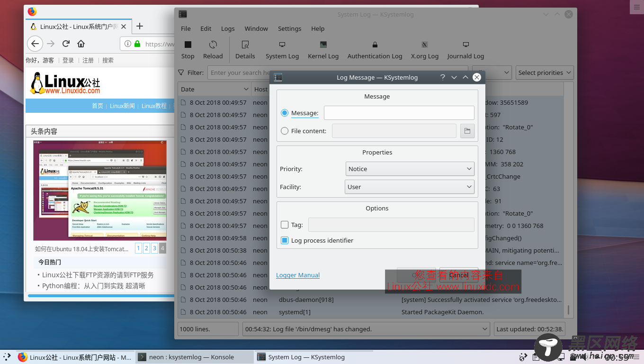
Task: Click the Linux公社 logo on the web page
Action: click(65, 83)
